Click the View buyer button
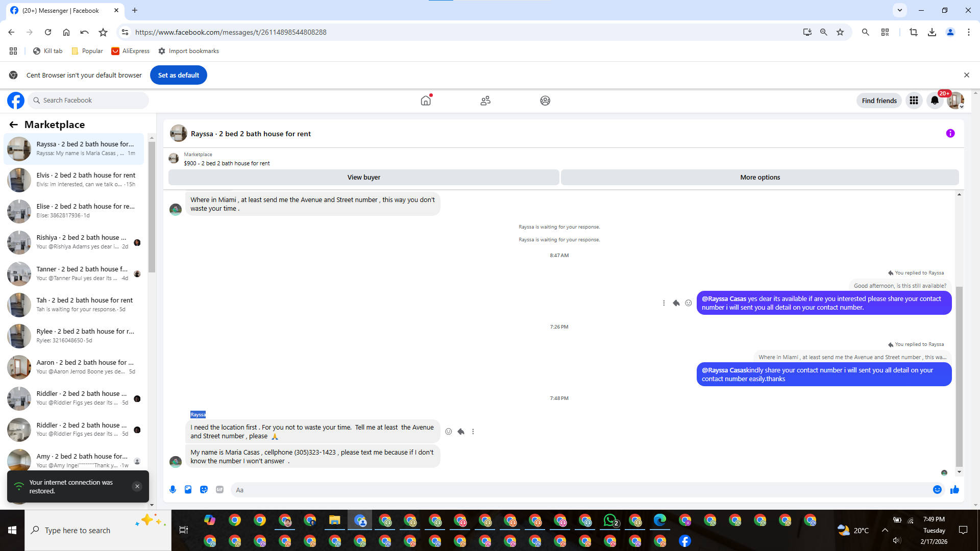 click(363, 178)
